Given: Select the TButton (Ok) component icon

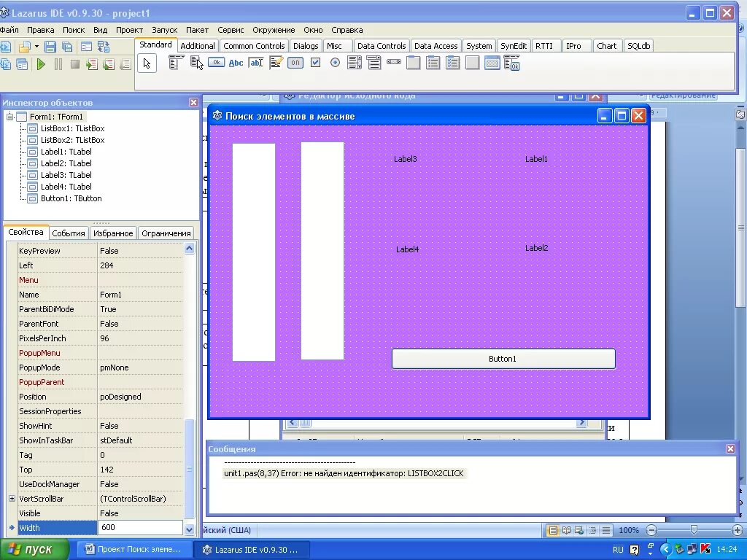Looking at the screenshot, I should coord(216,63).
